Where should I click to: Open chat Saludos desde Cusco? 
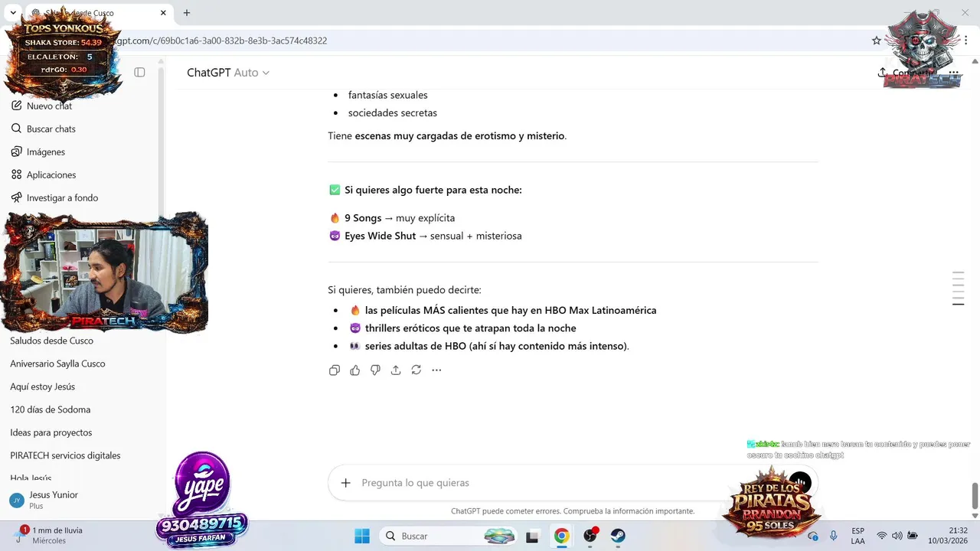[51, 341]
